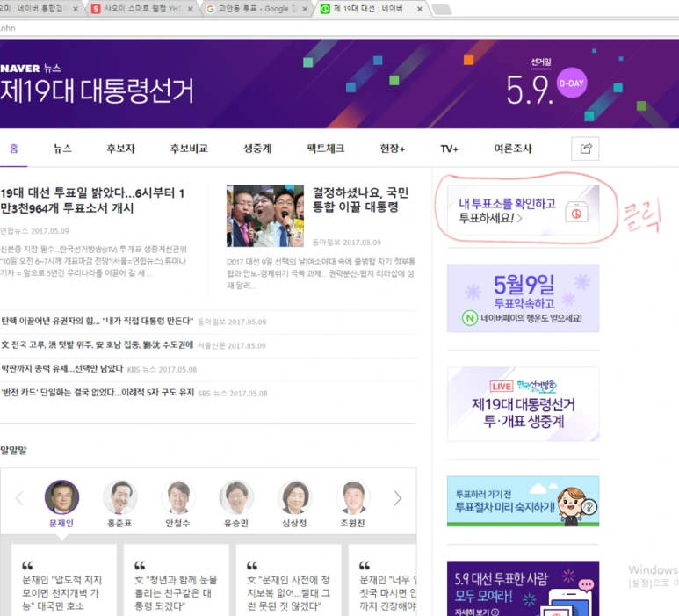The height and width of the screenshot is (616, 679).
Task: Select candidate 조원진 portrait
Action: (353, 497)
